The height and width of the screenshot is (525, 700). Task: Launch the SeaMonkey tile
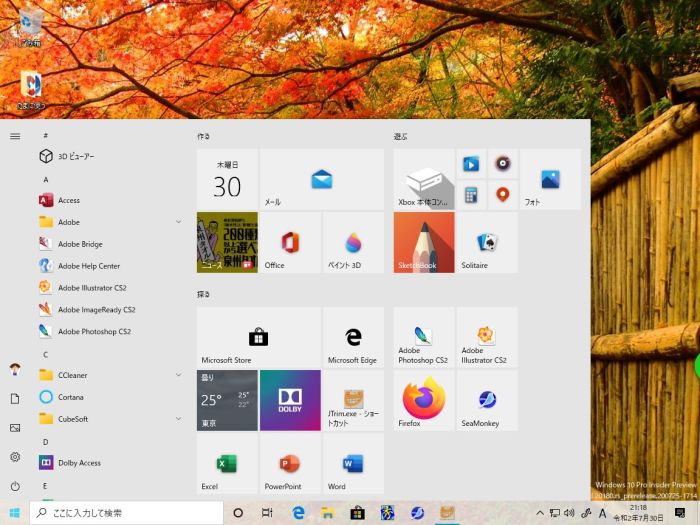coord(487,400)
